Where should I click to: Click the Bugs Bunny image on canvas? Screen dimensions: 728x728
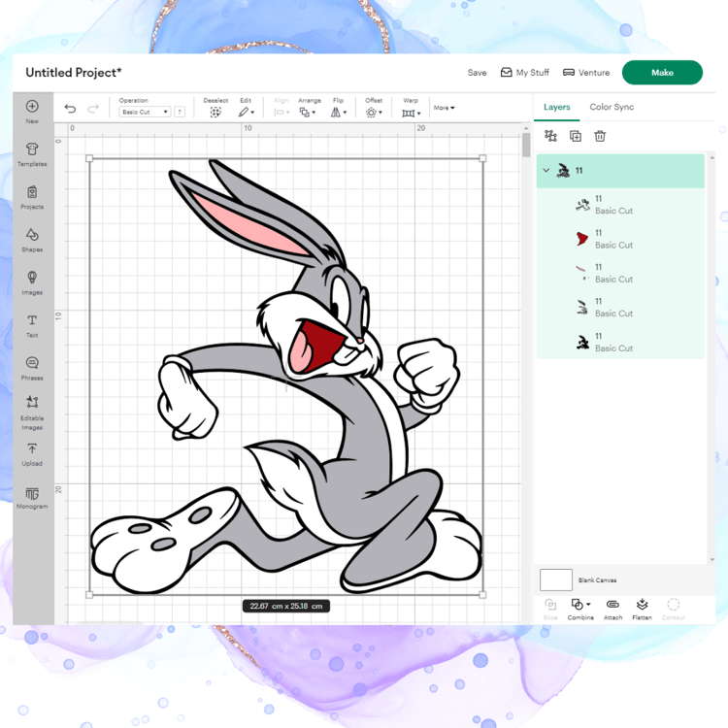tap(286, 377)
